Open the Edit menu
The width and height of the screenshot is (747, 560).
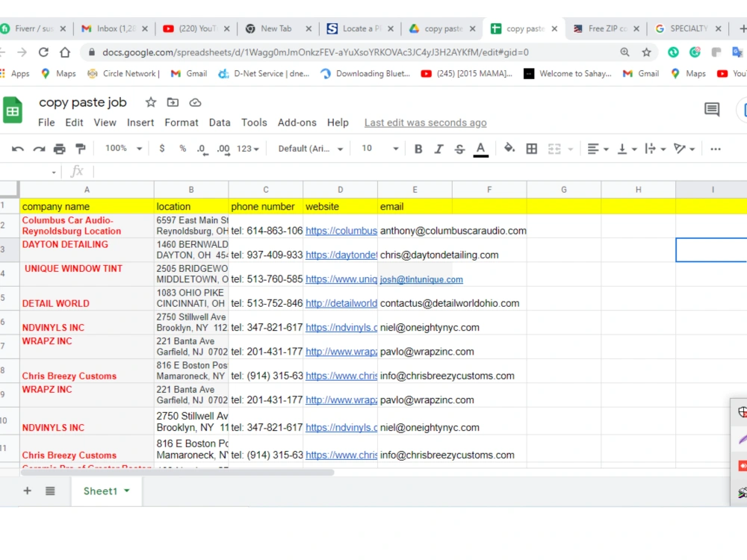(x=74, y=123)
